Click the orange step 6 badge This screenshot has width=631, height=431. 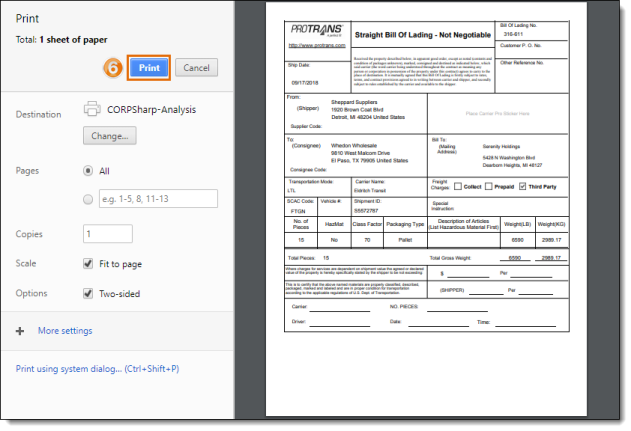coord(114,67)
